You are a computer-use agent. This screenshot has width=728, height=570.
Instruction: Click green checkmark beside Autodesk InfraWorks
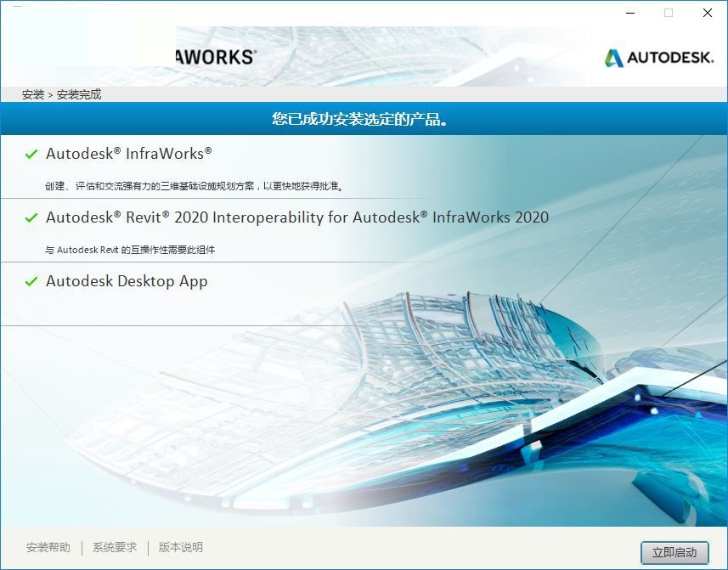31,155
